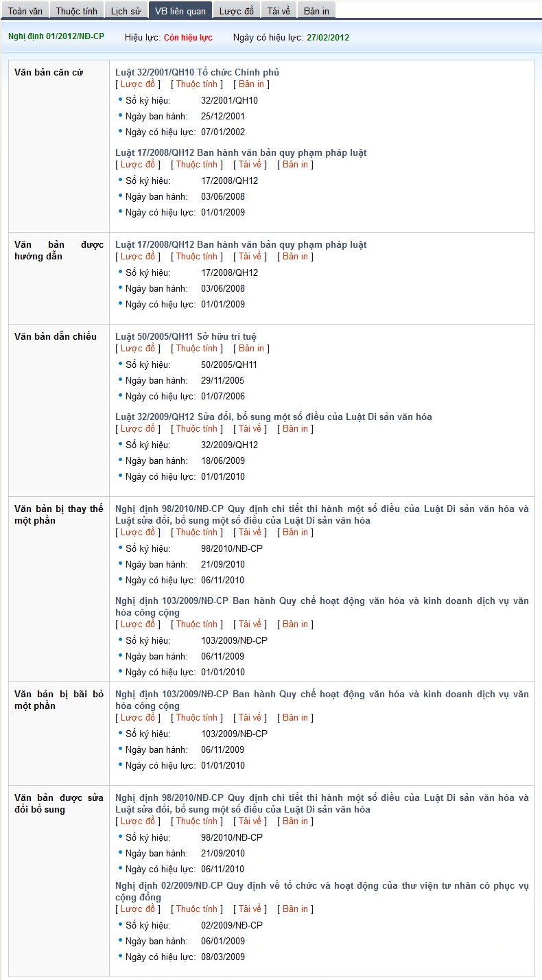
Task: Click Tải về under Nghị định 02/2009/NĐ-CP
Action: 250,909
